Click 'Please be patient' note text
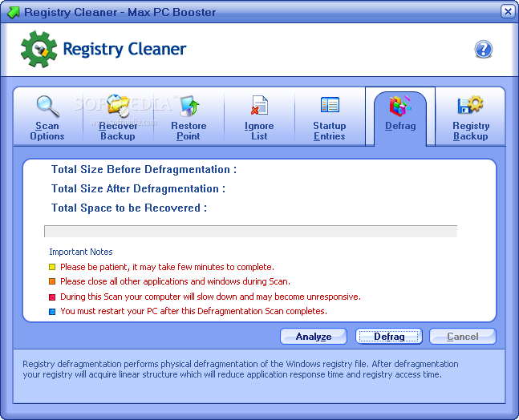 tap(167, 267)
